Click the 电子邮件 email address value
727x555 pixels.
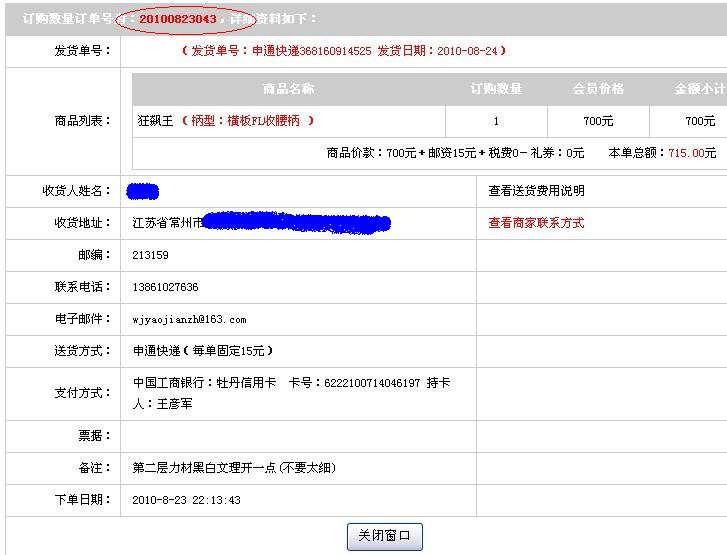pos(189,320)
